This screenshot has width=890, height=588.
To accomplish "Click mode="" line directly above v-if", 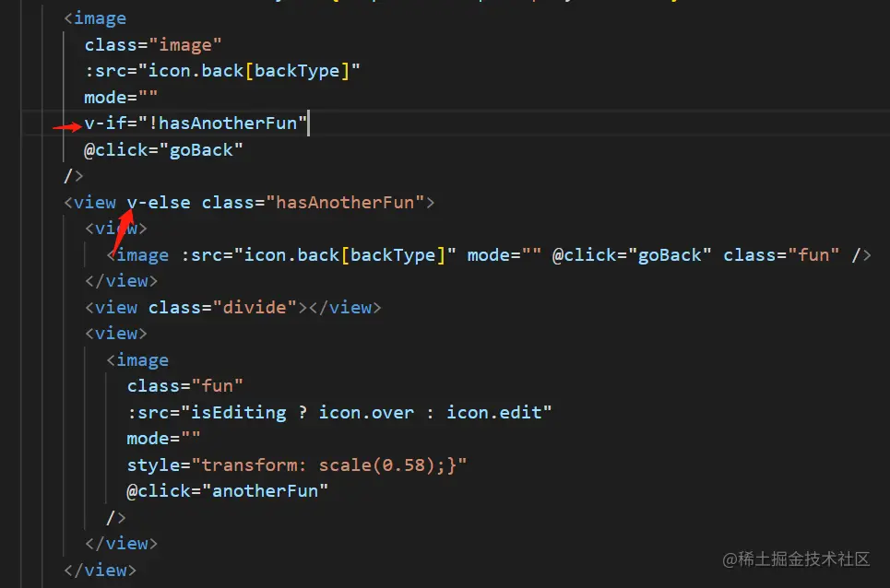I will click(121, 98).
